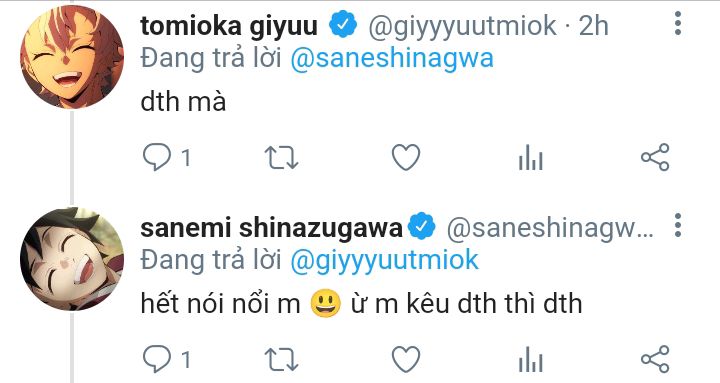
Task: Open the @saneshinagwa mention link
Action: pyautogui.click(x=392, y=58)
